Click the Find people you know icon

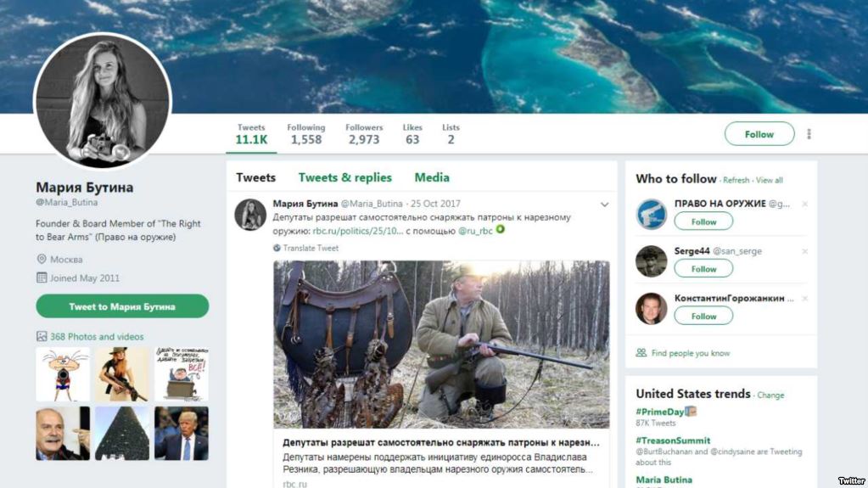point(641,353)
